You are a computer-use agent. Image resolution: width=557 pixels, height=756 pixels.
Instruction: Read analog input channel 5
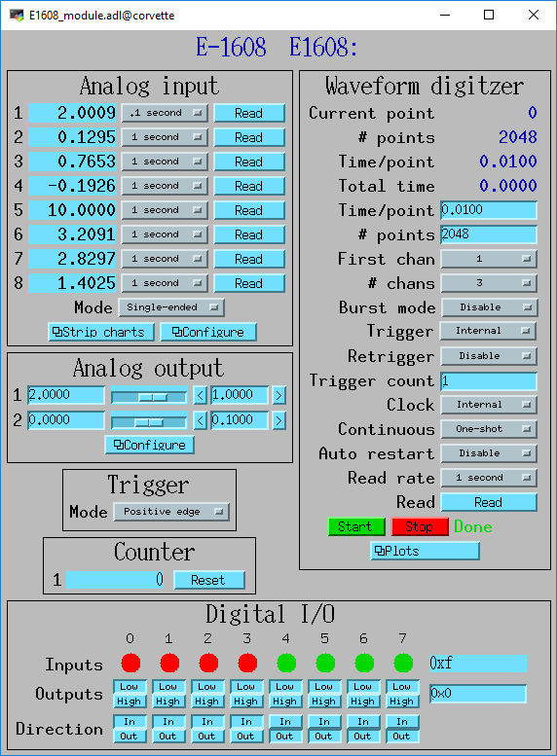coord(249,210)
